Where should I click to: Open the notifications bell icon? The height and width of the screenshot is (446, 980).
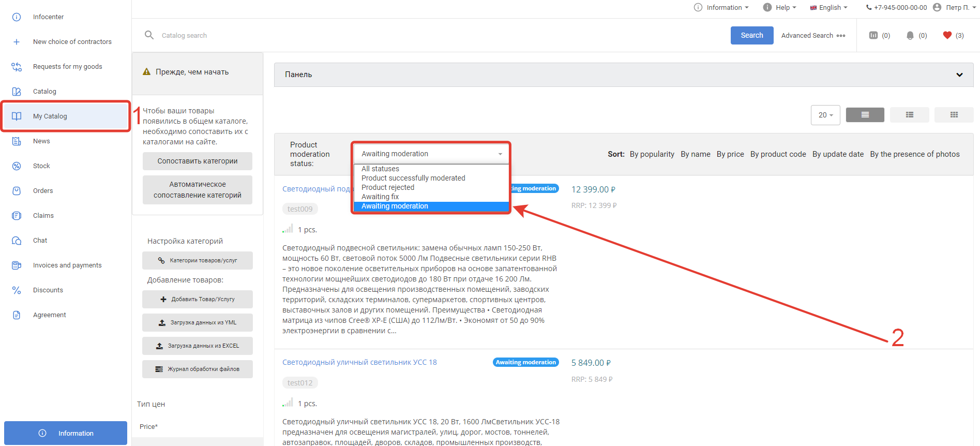[910, 35]
